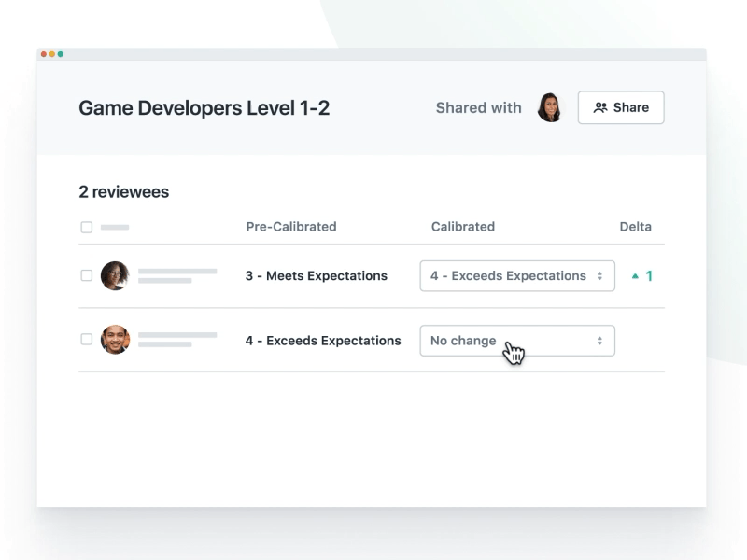The width and height of the screenshot is (747, 560).
Task: Check the first reviewee's row checkbox
Action: [x=85, y=275]
